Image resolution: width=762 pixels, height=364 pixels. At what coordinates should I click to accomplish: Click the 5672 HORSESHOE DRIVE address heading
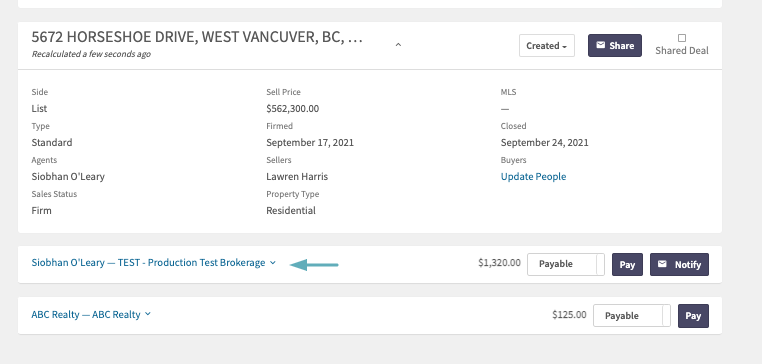197,37
